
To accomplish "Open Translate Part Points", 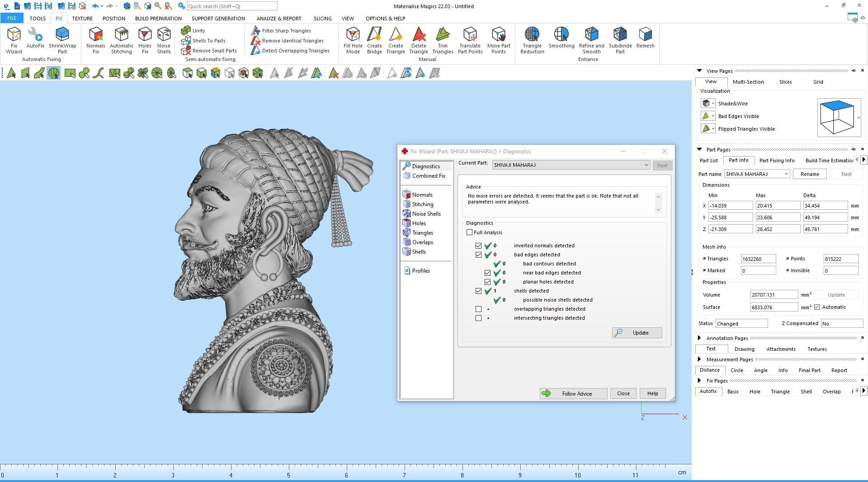I will 470,40.
